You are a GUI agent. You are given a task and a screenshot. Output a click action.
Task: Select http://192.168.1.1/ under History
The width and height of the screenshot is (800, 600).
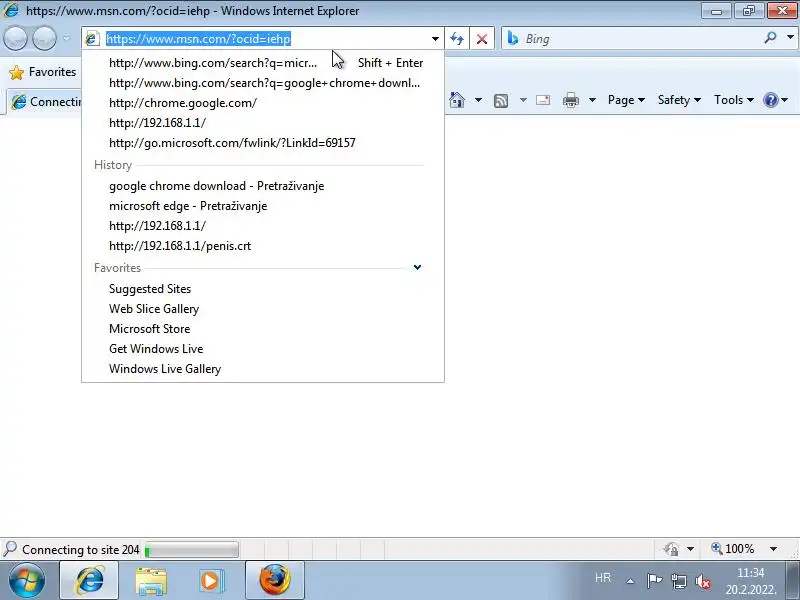[x=263, y=226]
